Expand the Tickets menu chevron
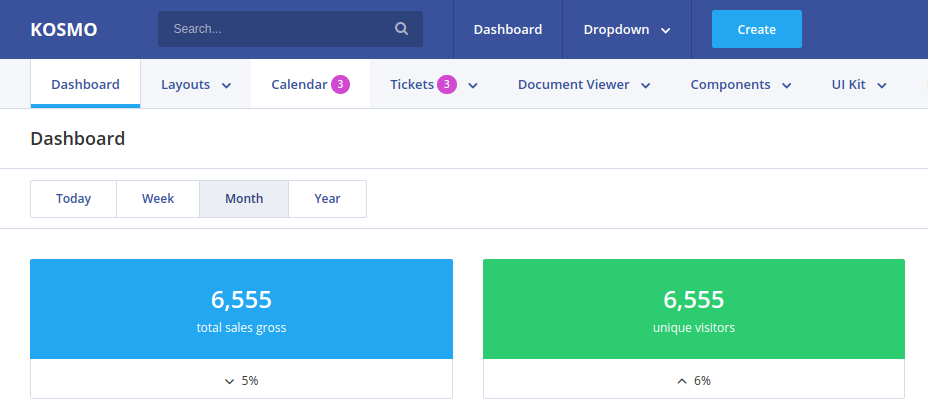Image resolution: width=928 pixels, height=418 pixels. point(473,86)
